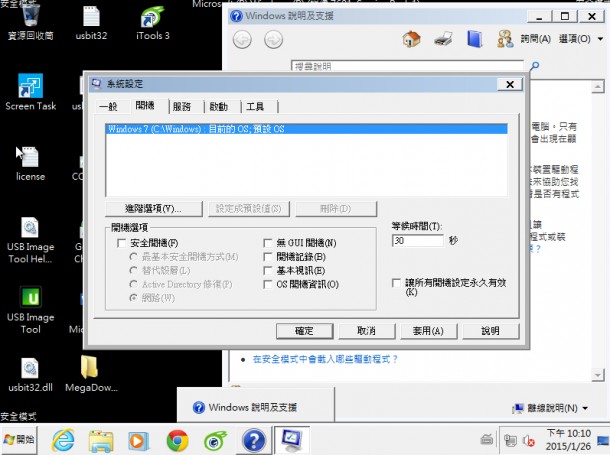
Task: Toggle 基本視訊(E) checkbox
Action: [268, 270]
